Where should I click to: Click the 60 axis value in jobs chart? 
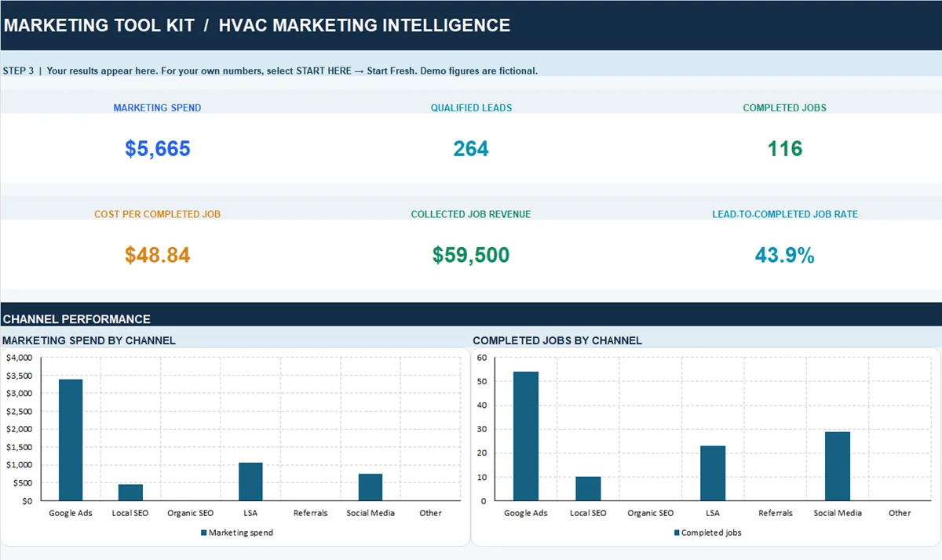[x=482, y=358]
